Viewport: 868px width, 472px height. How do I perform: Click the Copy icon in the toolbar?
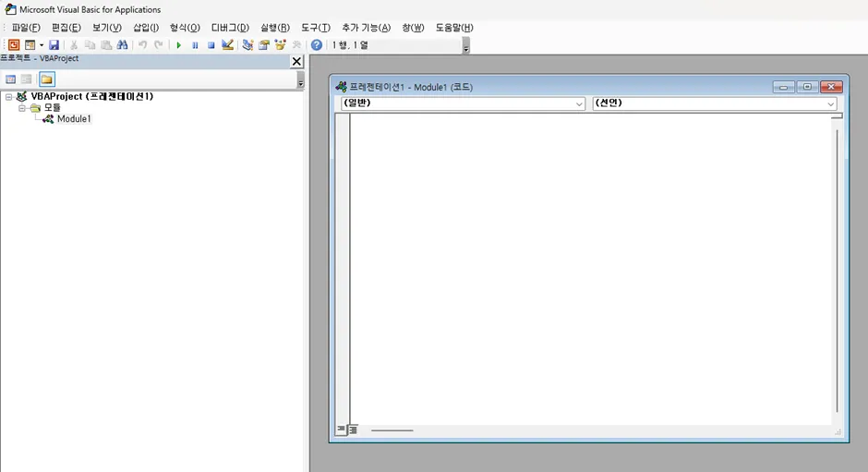[90, 45]
